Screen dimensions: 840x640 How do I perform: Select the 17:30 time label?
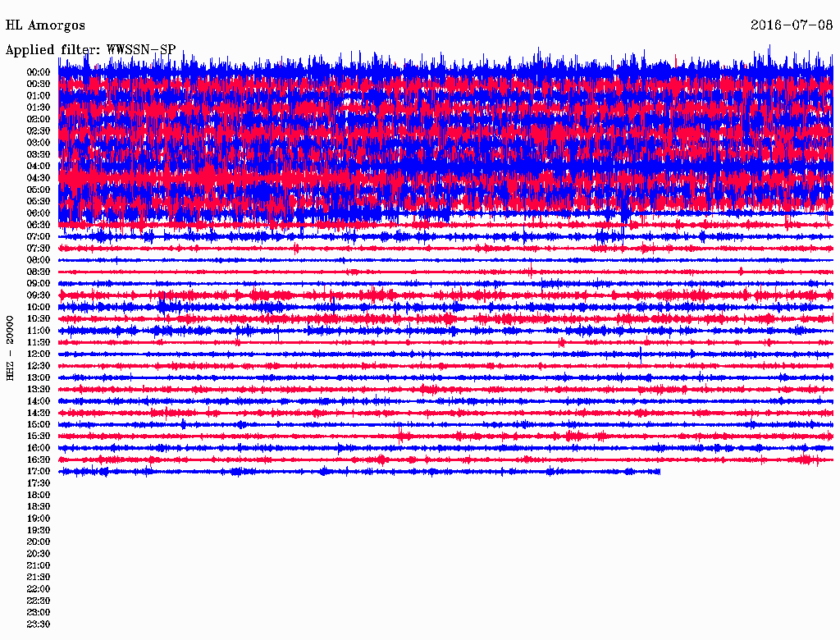click(39, 483)
